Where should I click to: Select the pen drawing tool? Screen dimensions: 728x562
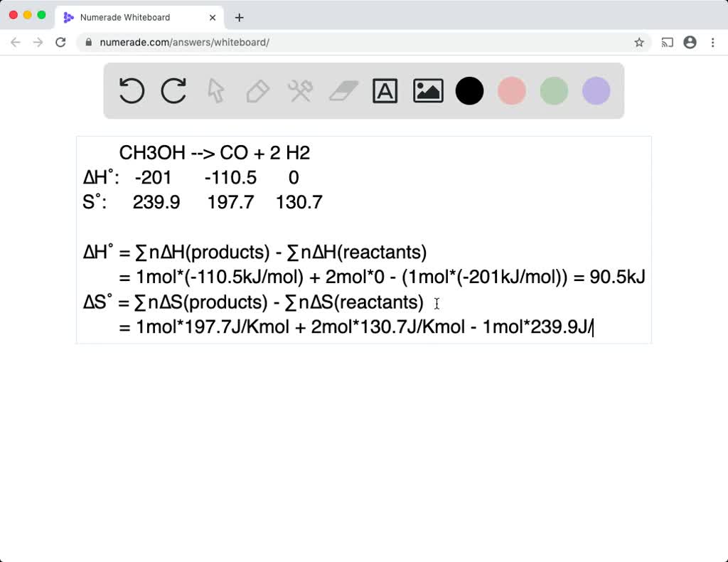(x=257, y=90)
